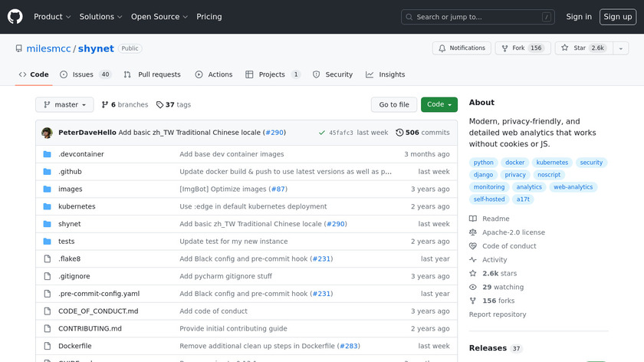Click the .pre-commit-config.yaml file icon
644x362 pixels.
pos(48,294)
